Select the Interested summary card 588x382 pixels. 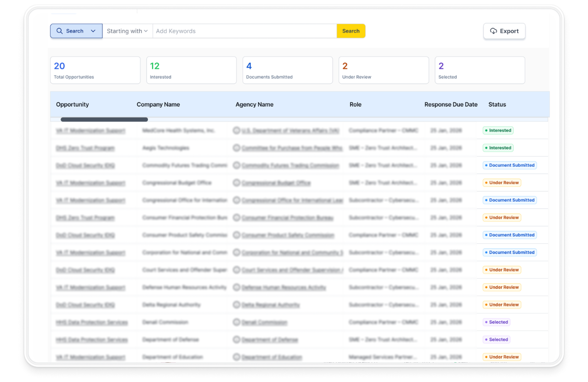(x=192, y=70)
